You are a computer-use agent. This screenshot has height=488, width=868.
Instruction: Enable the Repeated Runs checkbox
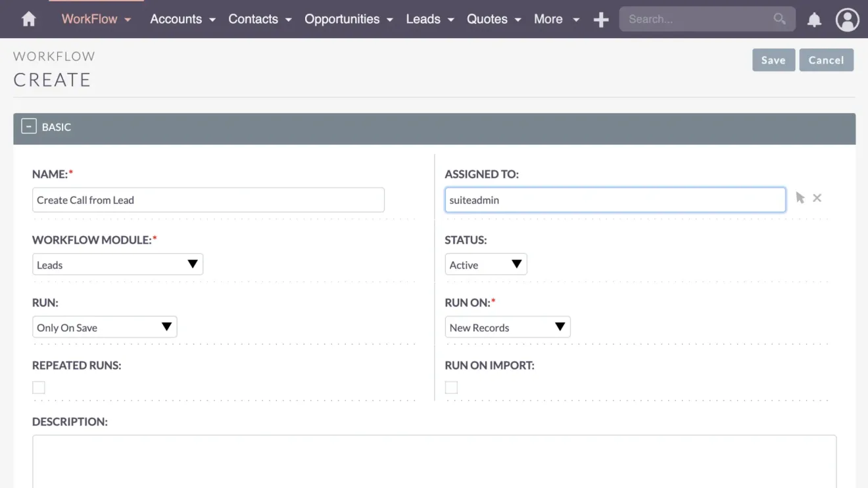(38, 387)
